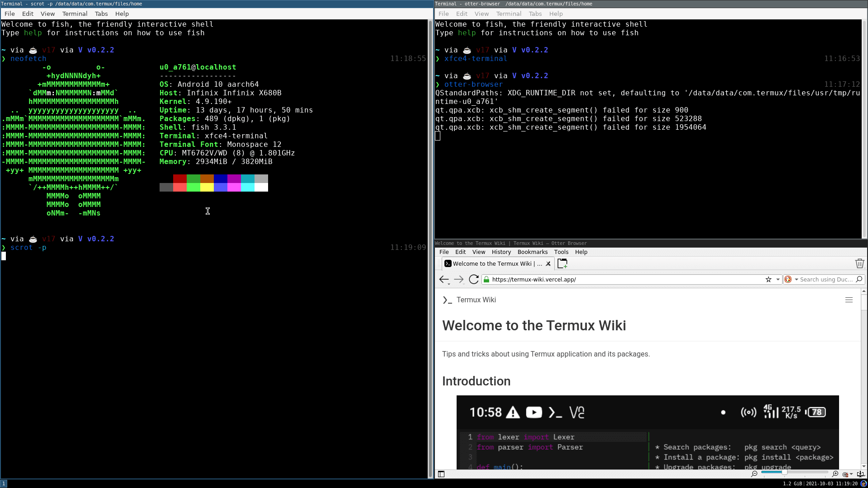Toggle the Termux Wiki hamburger menu
This screenshot has height=488, width=868.
(x=849, y=300)
